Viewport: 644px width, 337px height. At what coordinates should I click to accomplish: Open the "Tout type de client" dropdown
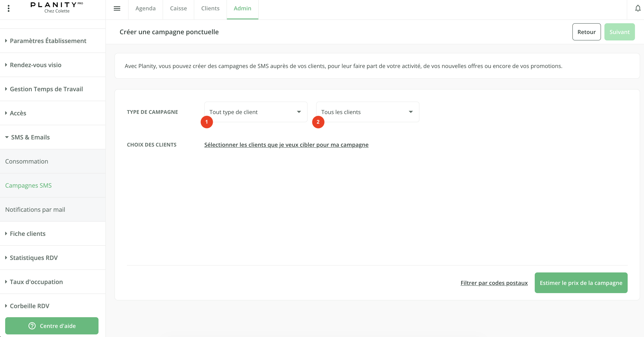point(256,112)
